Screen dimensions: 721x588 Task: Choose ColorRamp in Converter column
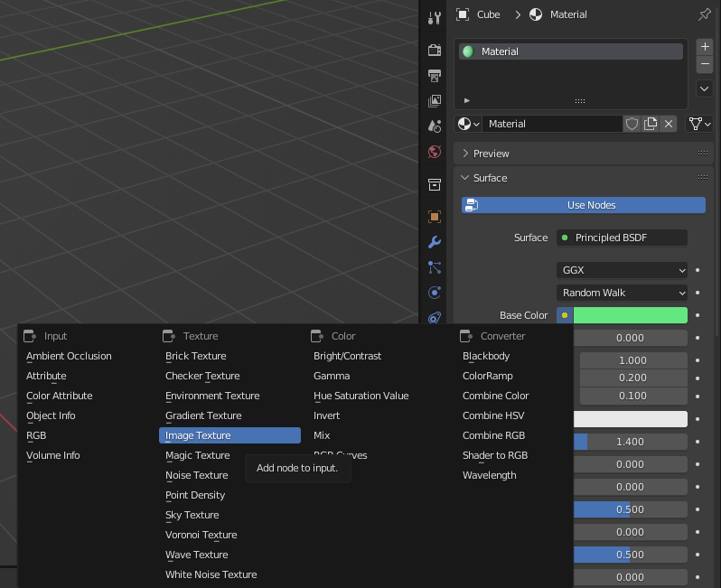pyautogui.click(x=487, y=376)
